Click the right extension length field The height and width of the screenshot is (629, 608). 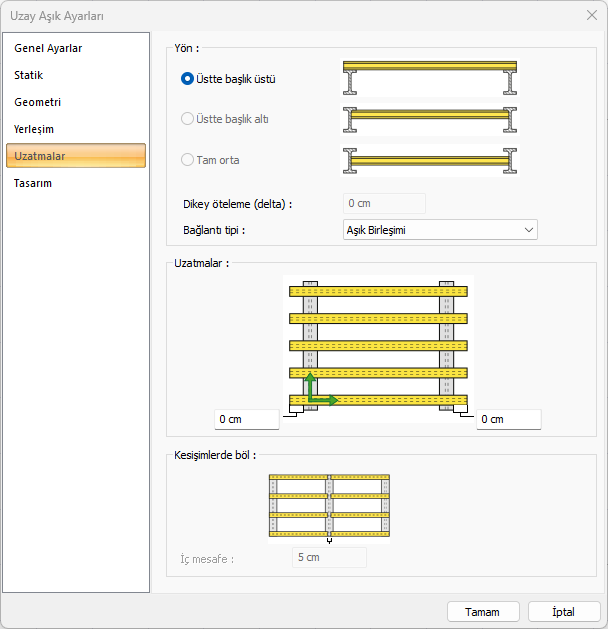pos(508,419)
